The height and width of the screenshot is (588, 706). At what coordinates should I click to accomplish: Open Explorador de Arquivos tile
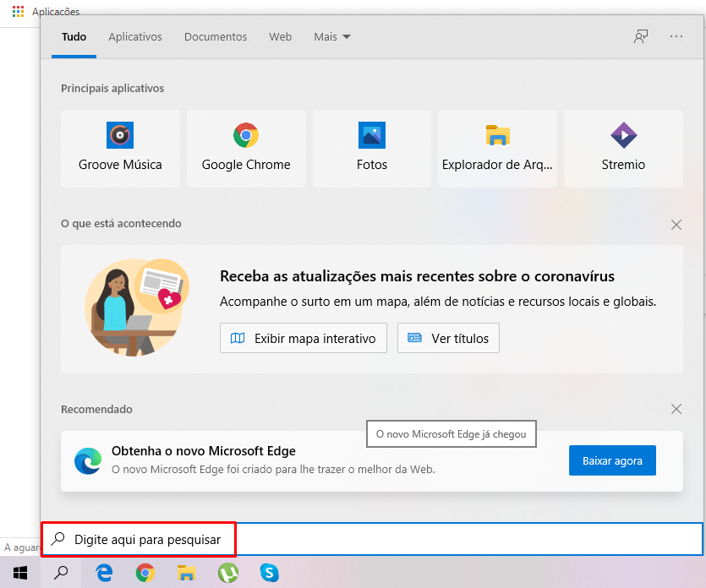pyautogui.click(x=497, y=148)
